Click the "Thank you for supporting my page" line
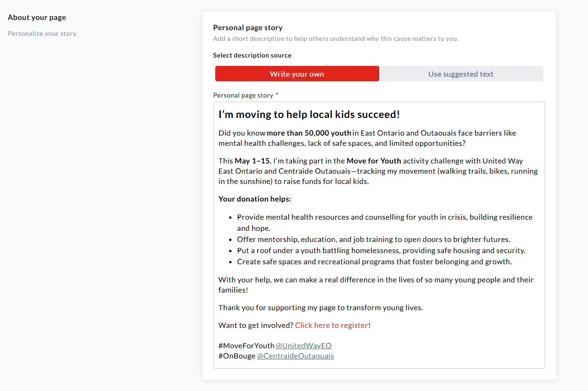588x391 pixels. pos(320,307)
